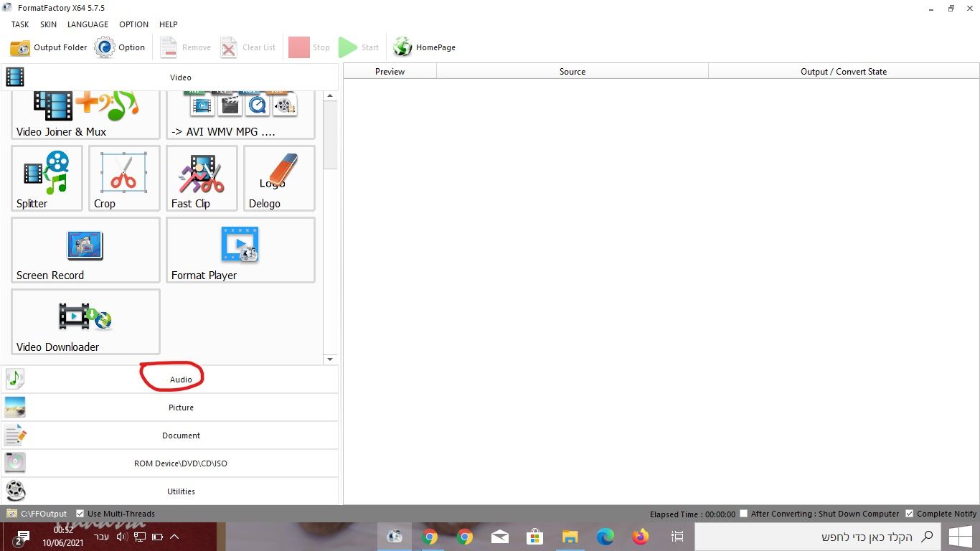This screenshot has width=980, height=551.
Task: Open the Delogo tool
Action: pyautogui.click(x=279, y=179)
